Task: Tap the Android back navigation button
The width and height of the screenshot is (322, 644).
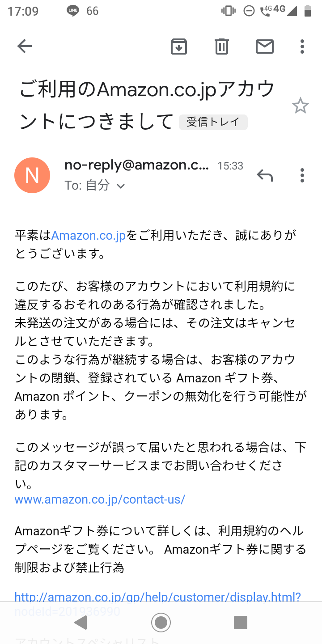Action: (80, 622)
